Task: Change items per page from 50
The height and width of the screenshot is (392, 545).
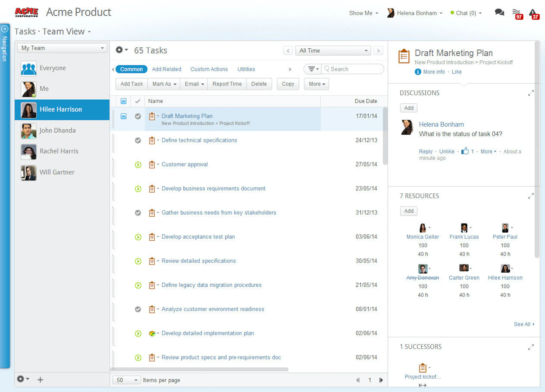Action: pyautogui.click(x=126, y=380)
